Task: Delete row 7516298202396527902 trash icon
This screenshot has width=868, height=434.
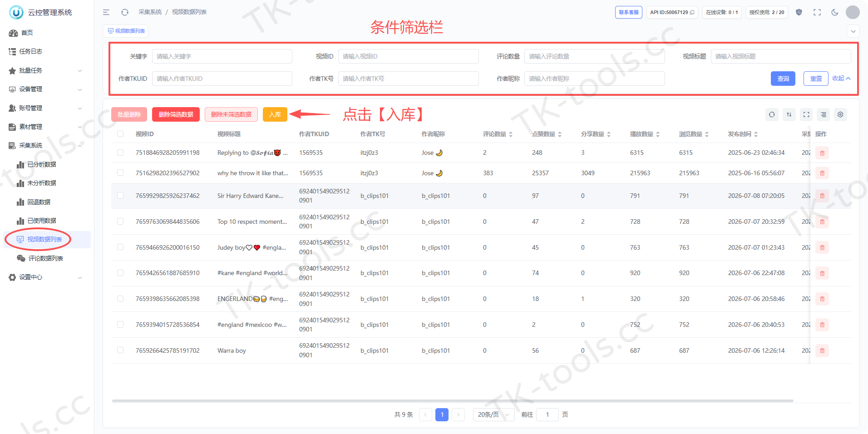Action: tap(822, 173)
